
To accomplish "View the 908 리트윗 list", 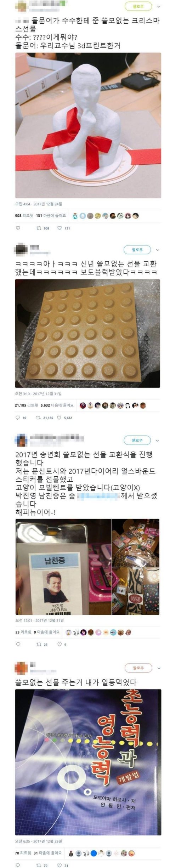I will pos(24,215).
